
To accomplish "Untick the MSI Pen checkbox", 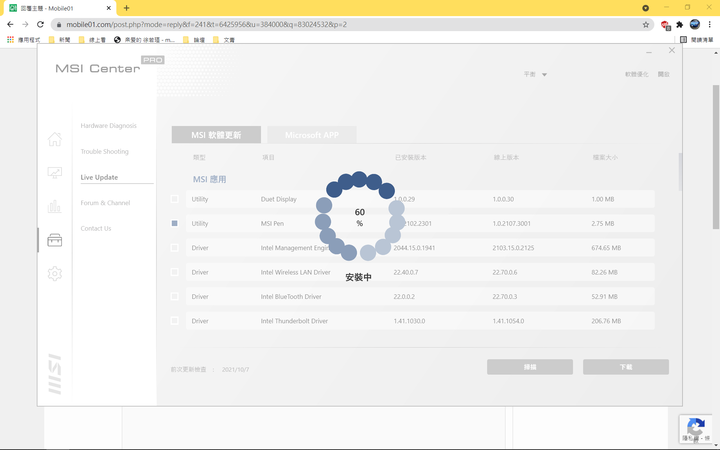I will 174,223.
